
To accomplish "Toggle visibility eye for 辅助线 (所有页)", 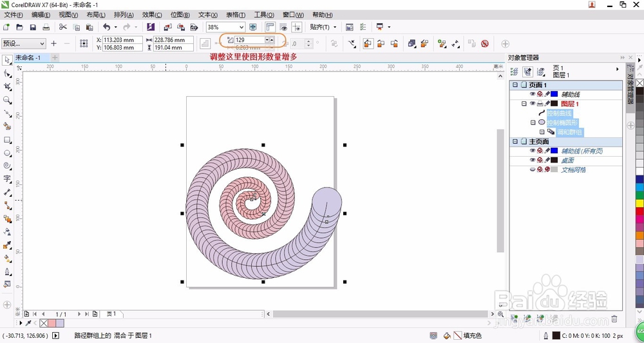I will (x=533, y=151).
